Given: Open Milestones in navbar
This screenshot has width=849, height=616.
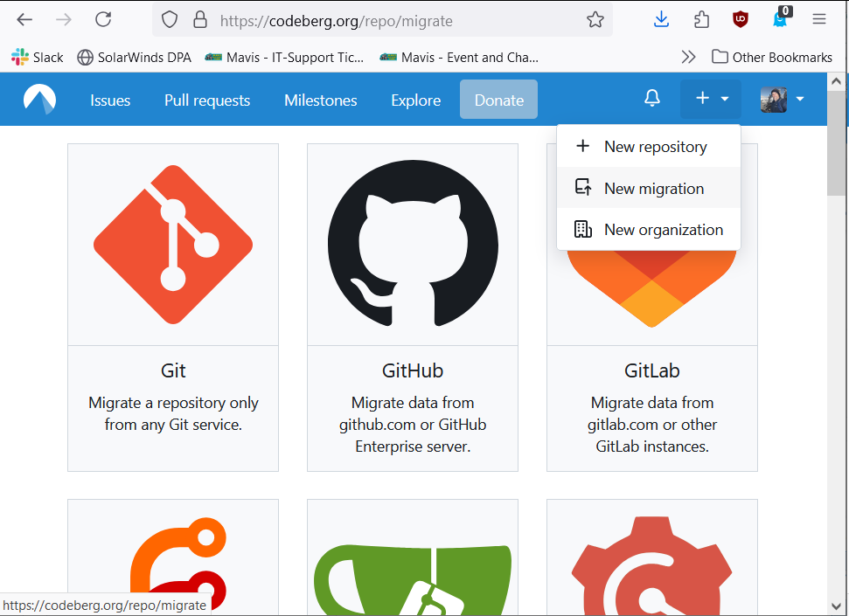Looking at the screenshot, I should [x=321, y=100].
